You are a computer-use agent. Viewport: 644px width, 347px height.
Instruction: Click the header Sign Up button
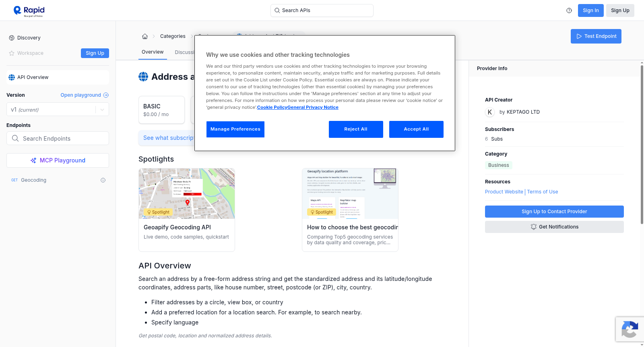click(620, 10)
